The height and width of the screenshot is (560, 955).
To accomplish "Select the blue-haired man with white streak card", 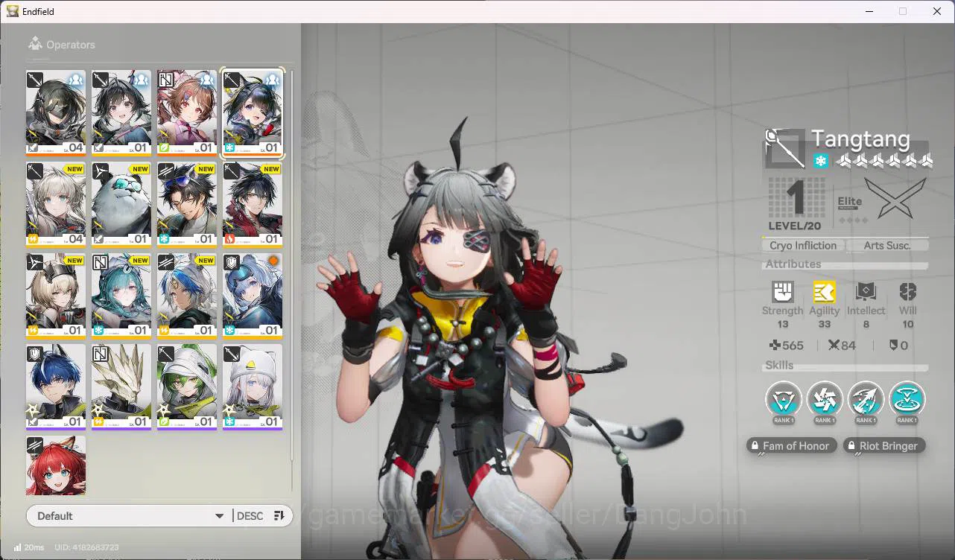I will point(56,387).
